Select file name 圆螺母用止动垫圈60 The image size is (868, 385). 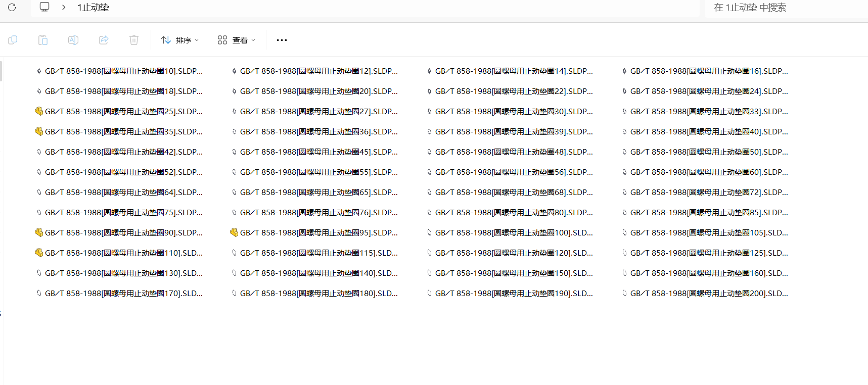tap(709, 172)
